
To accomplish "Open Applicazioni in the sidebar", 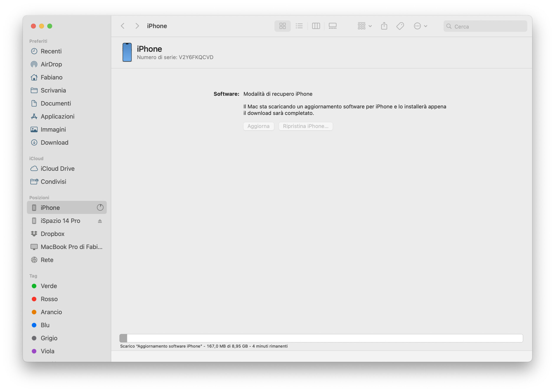I will pyautogui.click(x=67, y=116).
